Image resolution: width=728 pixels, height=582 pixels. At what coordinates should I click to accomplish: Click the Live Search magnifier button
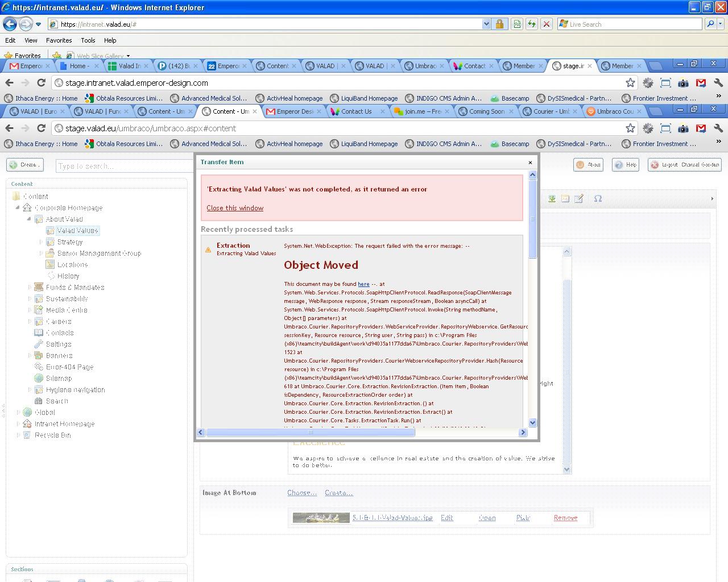pos(710,24)
